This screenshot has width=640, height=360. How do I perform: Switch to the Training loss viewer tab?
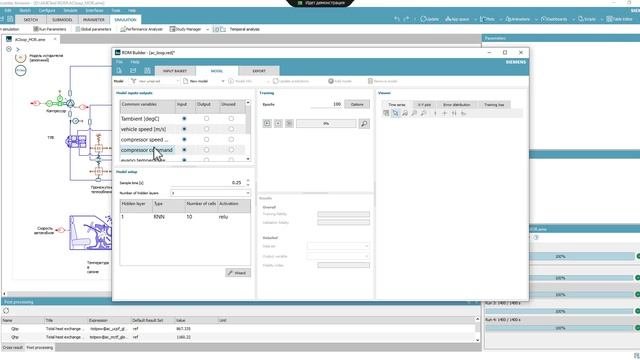494,105
